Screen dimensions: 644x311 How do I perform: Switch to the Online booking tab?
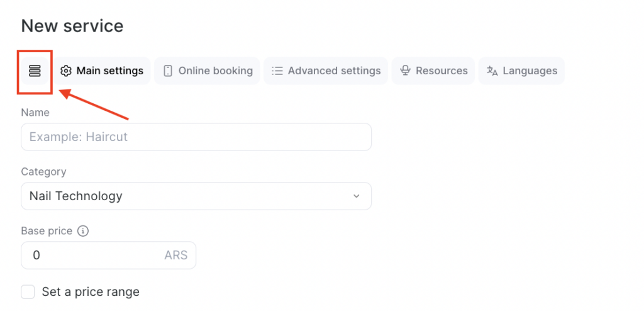point(215,71)
